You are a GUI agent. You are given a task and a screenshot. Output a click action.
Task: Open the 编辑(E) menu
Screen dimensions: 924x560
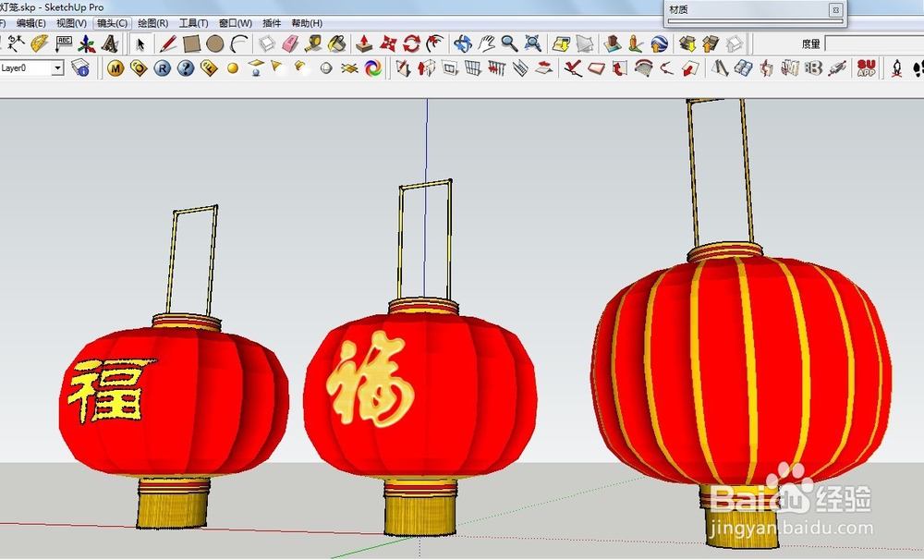[x=30, y=23]
